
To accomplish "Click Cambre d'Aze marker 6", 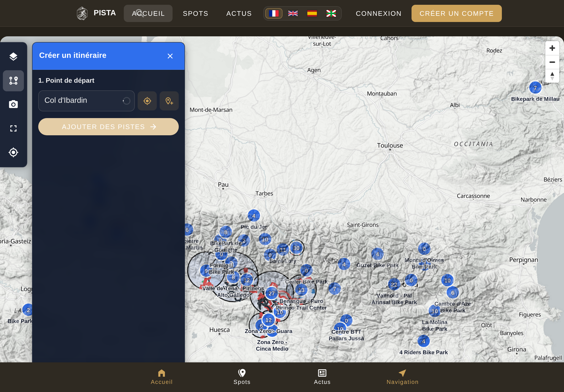I will (453, 293).
